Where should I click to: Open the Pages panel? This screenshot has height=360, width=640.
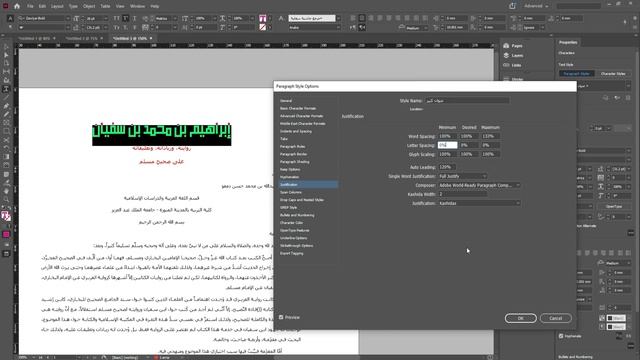click(513, 46)
